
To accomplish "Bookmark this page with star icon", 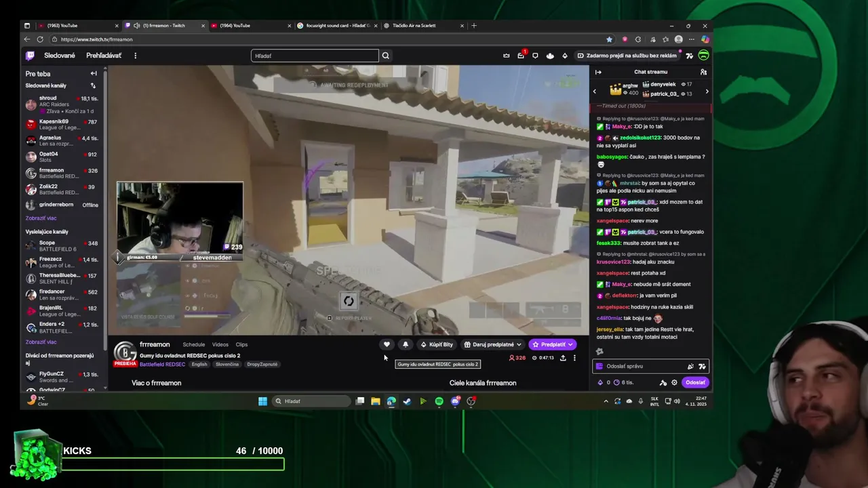I will 609,39.
